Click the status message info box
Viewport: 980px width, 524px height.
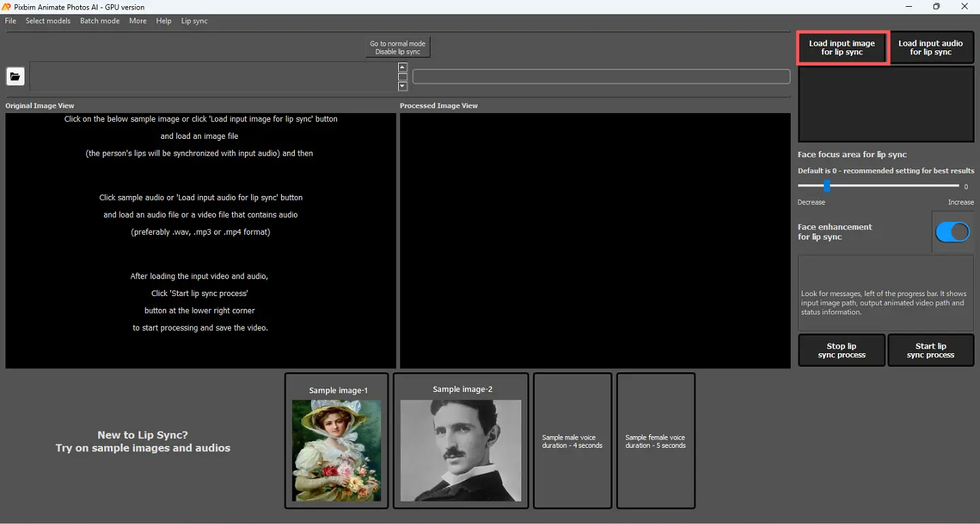(x=886, y=293)
